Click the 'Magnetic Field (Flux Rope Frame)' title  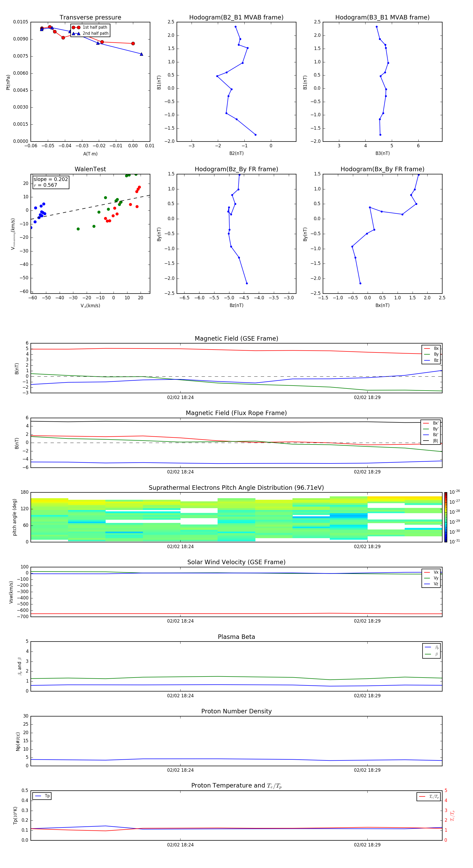click(x=236, y=413)
